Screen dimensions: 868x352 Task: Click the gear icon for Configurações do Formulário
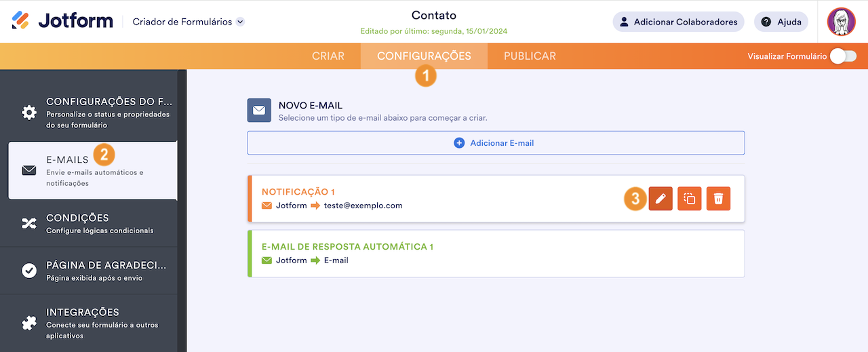[x=29, y=113]
